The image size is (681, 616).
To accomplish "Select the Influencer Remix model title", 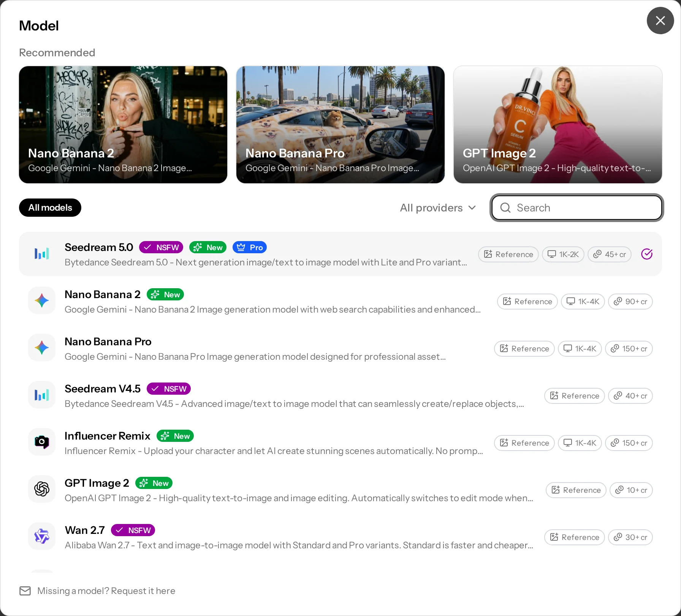I will [108, 436].
